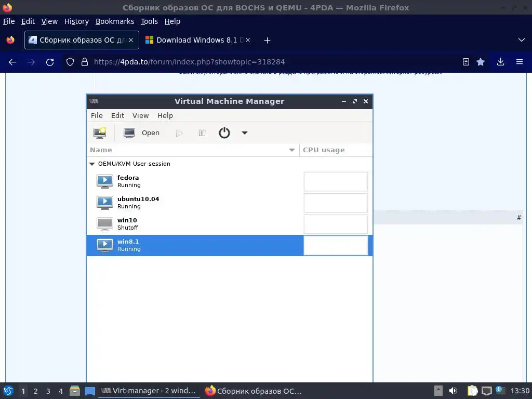Image resolution: width=532 pixels, height=399 pixels.
Task: Open shutdown options dropdown arrow
Action: (x=245, y=132)
